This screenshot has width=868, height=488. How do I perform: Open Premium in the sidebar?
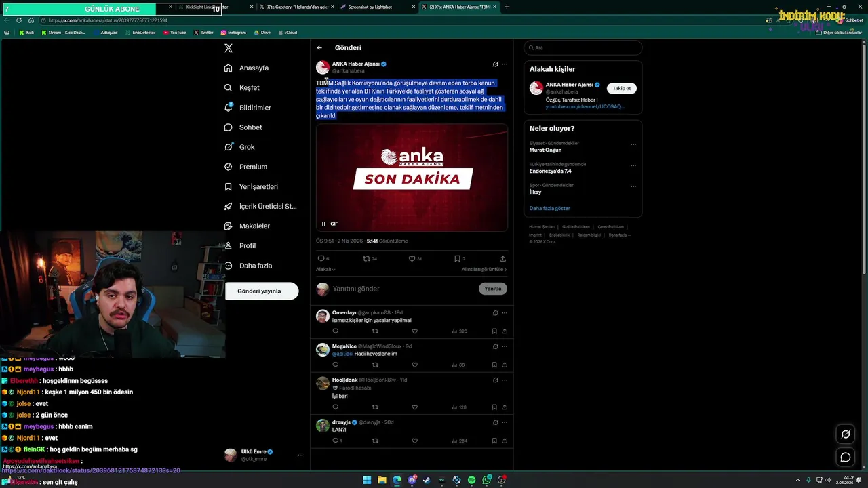(245, 167)
